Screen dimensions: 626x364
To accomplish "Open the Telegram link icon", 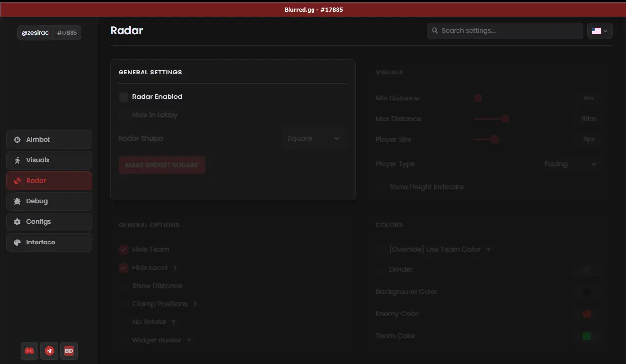I will (x=49, y=351).
